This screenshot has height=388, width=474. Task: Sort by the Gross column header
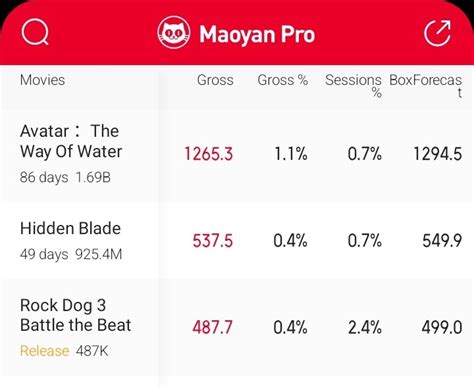(x=215, y=80)
